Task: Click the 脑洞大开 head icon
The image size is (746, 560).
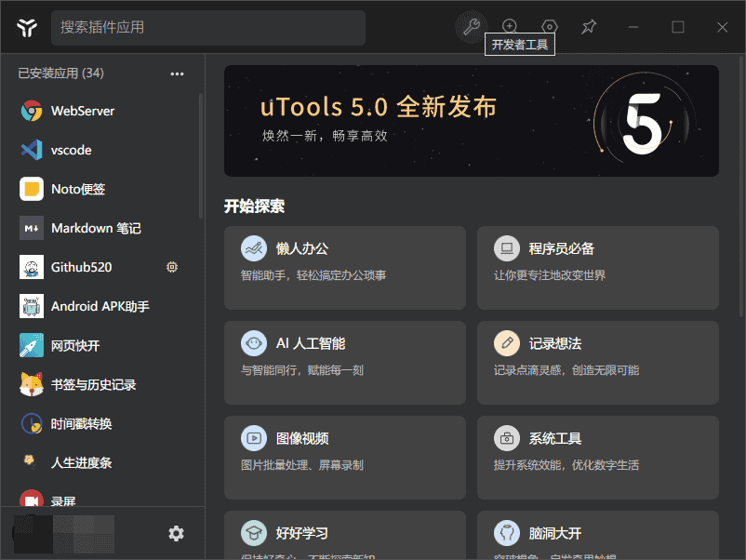Action: point(507,533)
